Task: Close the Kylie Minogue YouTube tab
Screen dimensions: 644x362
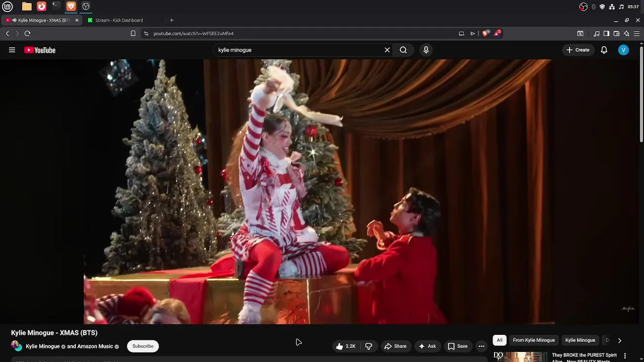Action: tap(76, 20)
